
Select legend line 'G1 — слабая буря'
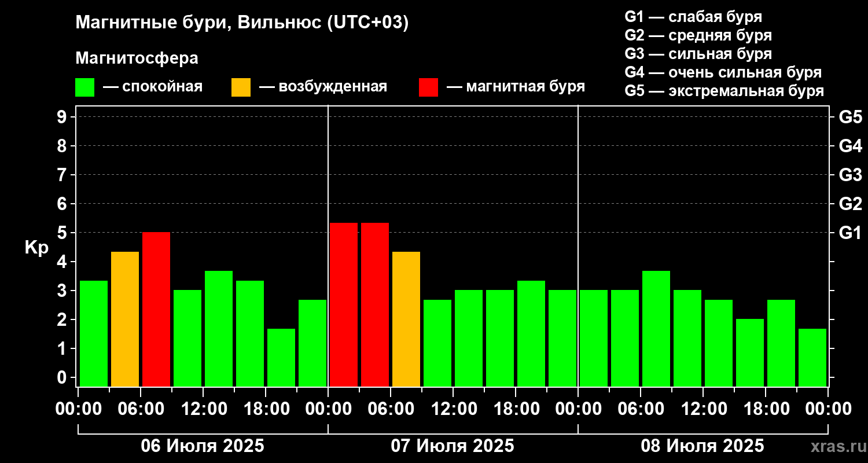click(x=693, y=17)
